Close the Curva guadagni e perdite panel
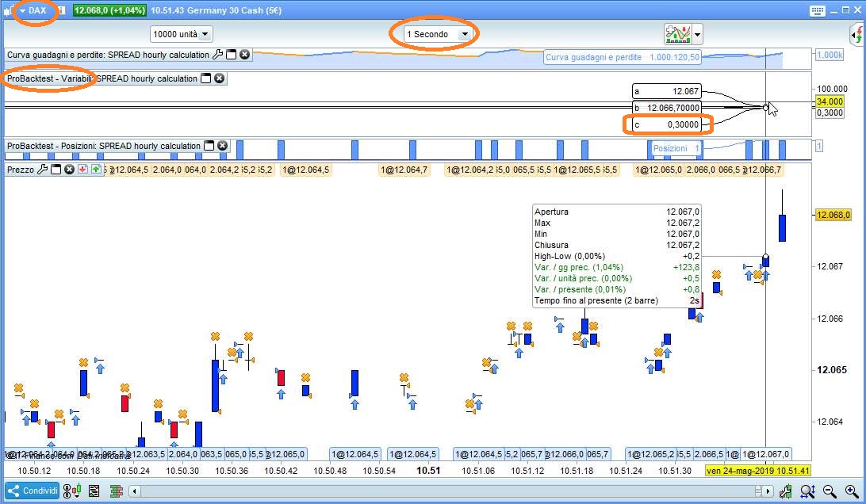The image size is (866, 504). click(x=245, y=55)
